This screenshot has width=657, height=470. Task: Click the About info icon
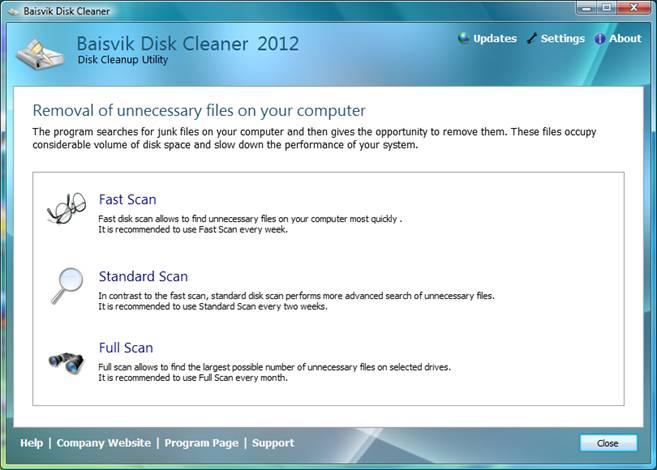(x=600, y=39)
